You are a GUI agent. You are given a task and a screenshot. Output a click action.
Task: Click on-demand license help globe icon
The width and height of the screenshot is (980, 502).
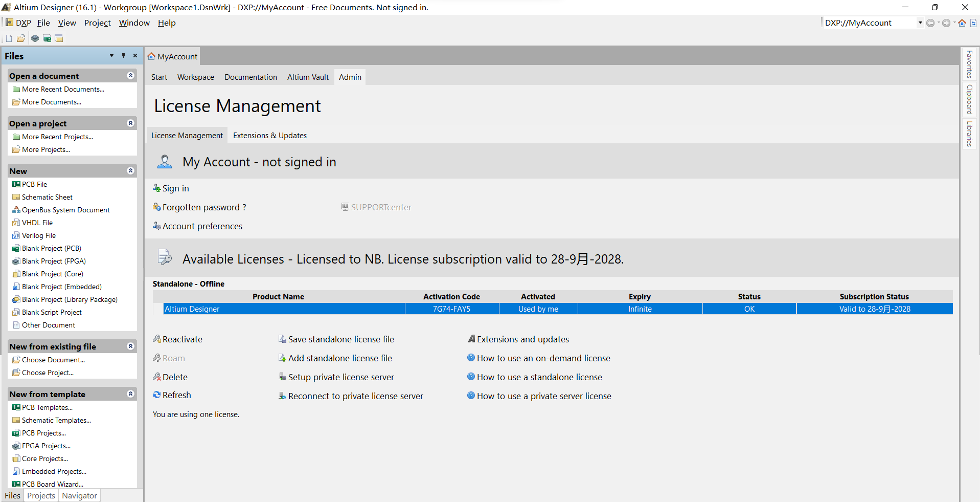[471, 358]
